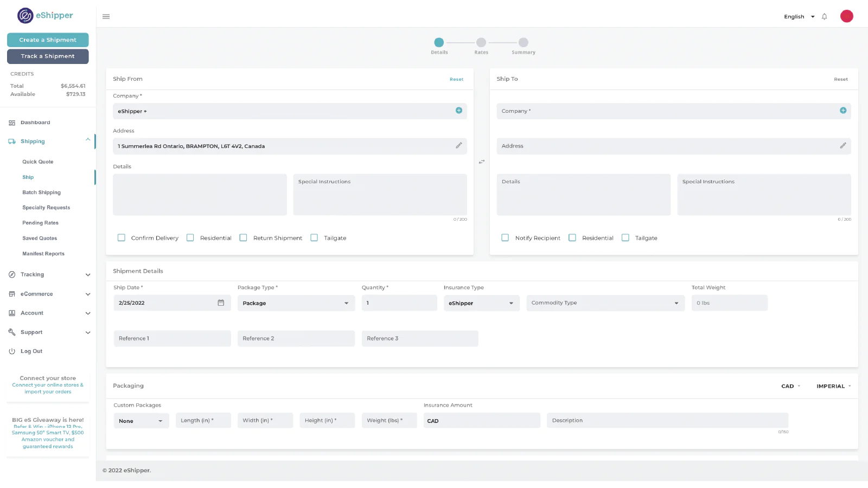Collapse the Shipping menu chevron
Image resolution: width=868 pixels, height=488 pixels.
click(88, 140)
